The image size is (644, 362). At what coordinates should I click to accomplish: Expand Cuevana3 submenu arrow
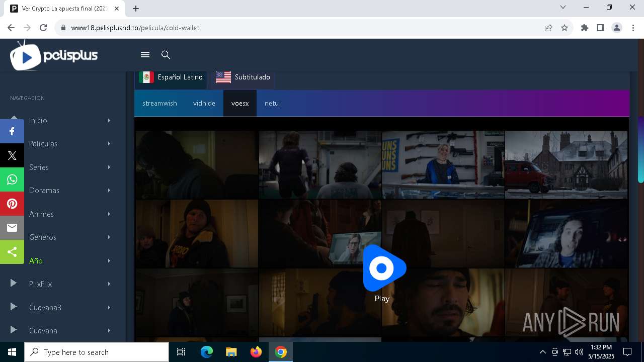109,308
